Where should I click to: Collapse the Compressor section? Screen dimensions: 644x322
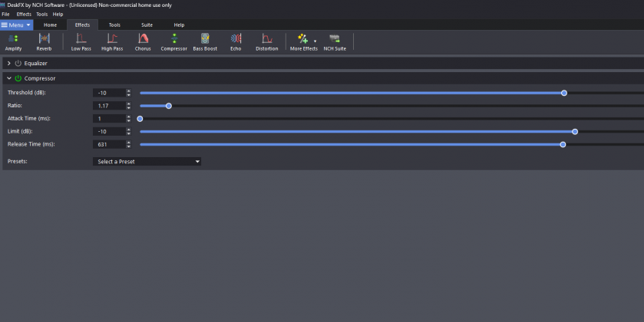point(8,78)
